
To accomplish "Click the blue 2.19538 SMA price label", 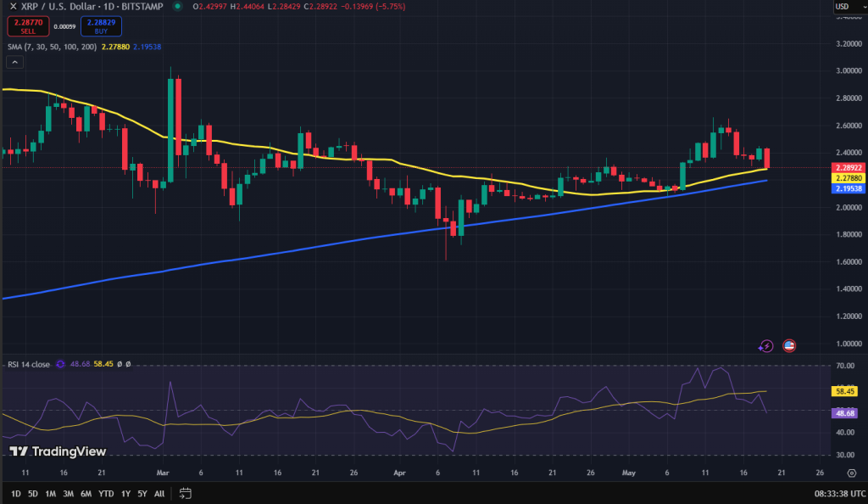I will [849, 188].
